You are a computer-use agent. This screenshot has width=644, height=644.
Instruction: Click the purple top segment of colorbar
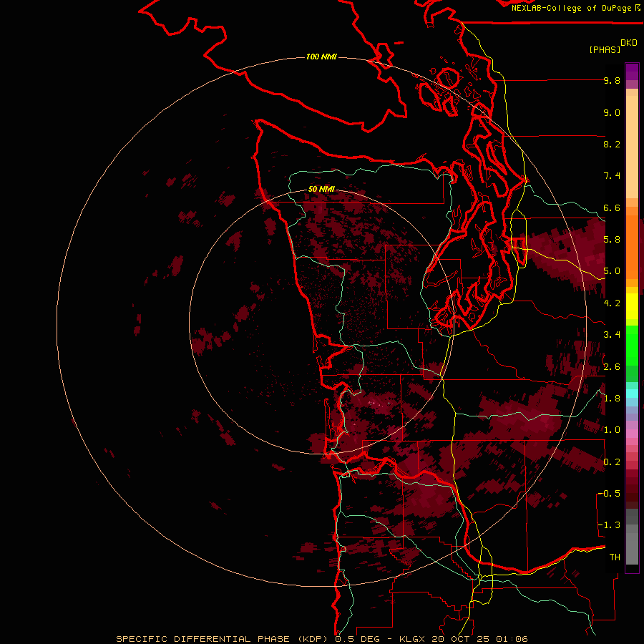point(632,72)
